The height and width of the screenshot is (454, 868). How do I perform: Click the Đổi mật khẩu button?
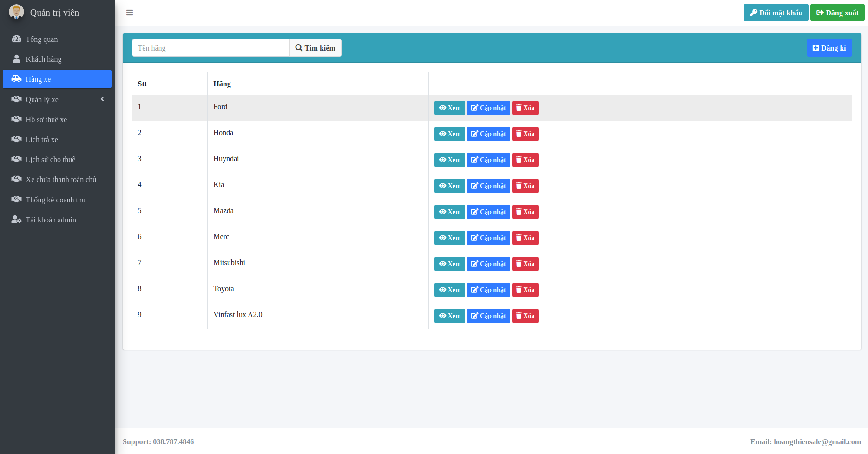pyautogui.click(x=776, y=13)
